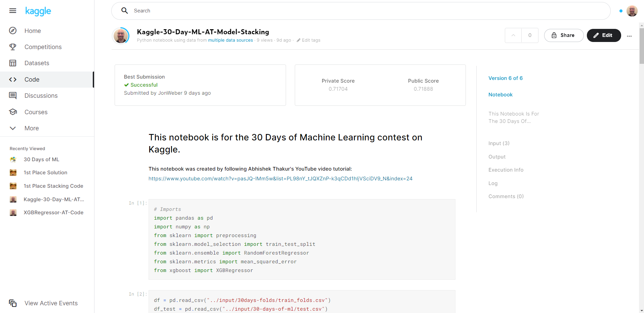This screenshot has height=313, width=644.
Task: Jump to Execution Info section
Action: [506, 170]
